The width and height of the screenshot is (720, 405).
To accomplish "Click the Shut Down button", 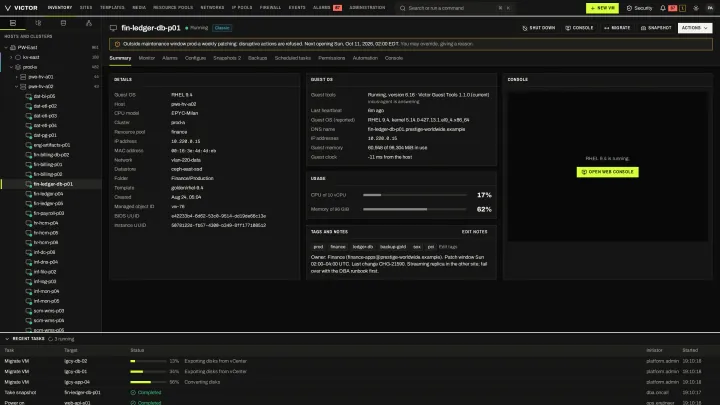I will click(x=539, y=28).
